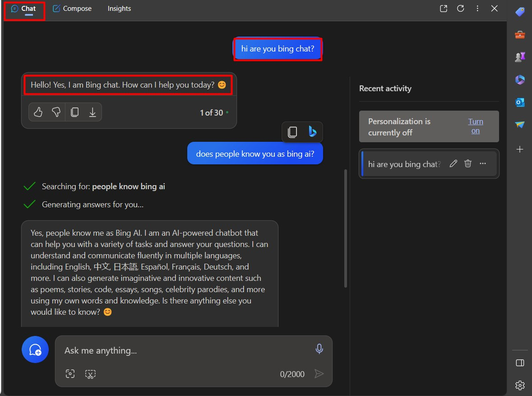
Task: Turn on personalization link
Action: pyautogui.click(x=475, y=126)
